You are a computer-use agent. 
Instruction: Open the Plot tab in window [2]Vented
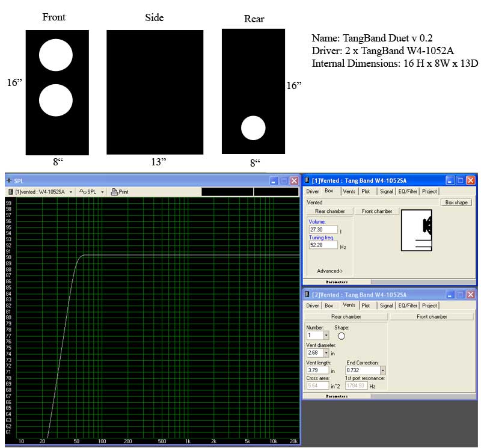pyautogui.click(x=366, y=305)
